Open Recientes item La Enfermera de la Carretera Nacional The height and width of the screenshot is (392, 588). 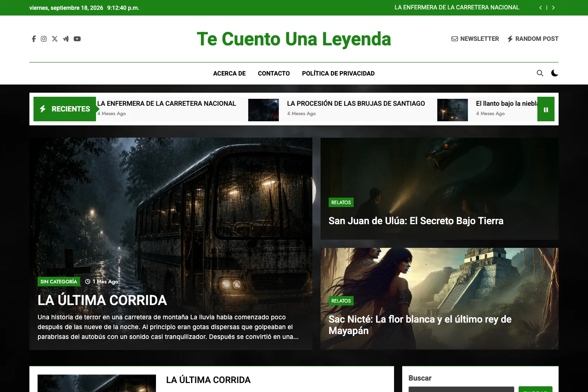[x=167, y=104]
